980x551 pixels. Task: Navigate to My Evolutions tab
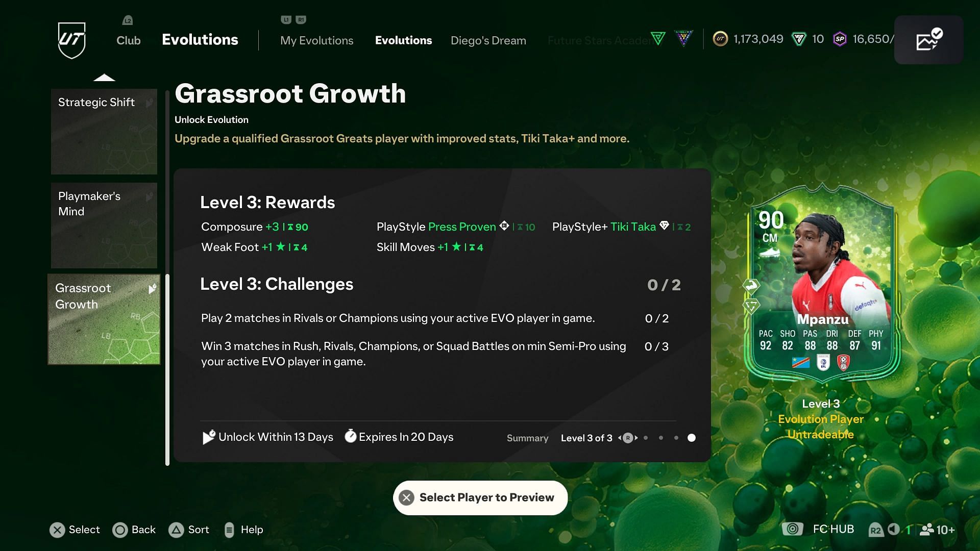[317, 40]
